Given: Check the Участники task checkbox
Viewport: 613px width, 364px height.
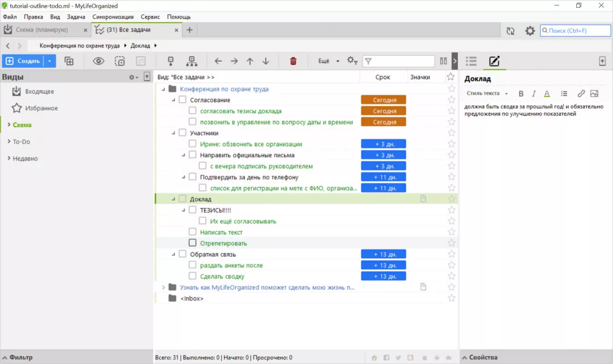Looking at the screenshot, I should (x=182, y=133).
